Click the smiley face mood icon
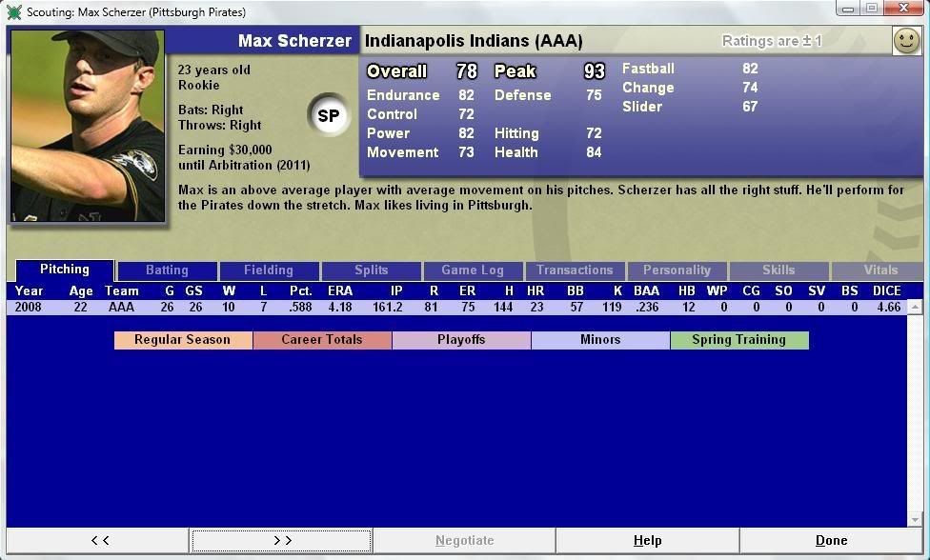The width and height of the screenshot is (930, 560). [906, 41]
